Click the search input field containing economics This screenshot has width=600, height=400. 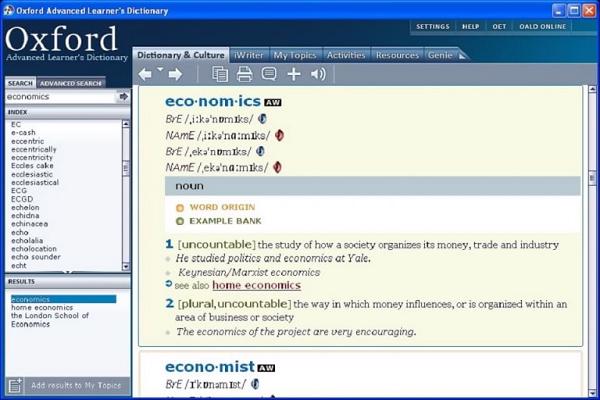point(60,96)
